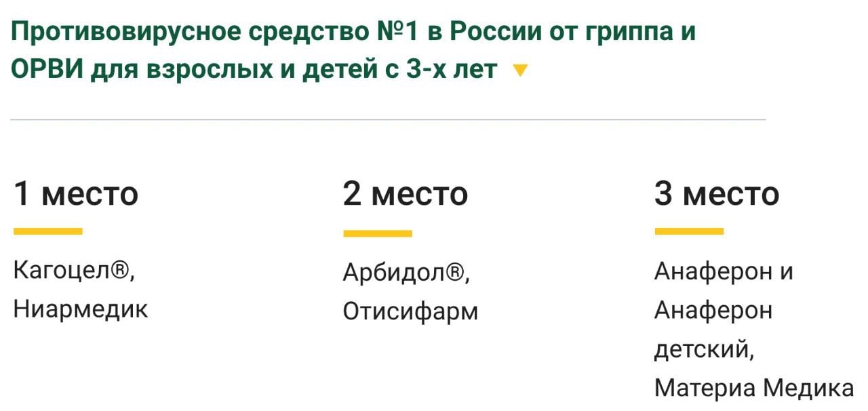Click the gray divider line below the heading
The image size is (868, 411).
[388, 119]
